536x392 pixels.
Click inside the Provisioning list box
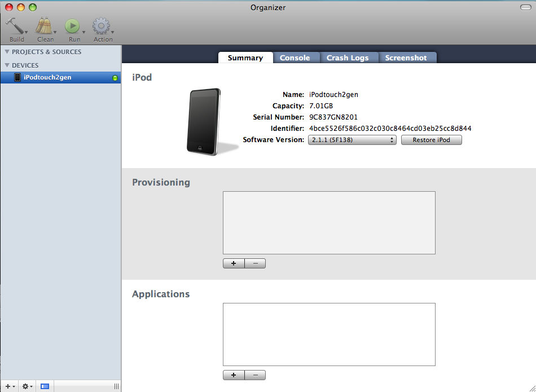tap(329, 223)
